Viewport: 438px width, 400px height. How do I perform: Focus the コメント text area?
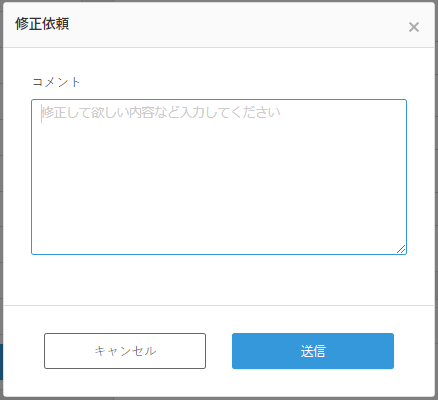[x=219, y=177]
